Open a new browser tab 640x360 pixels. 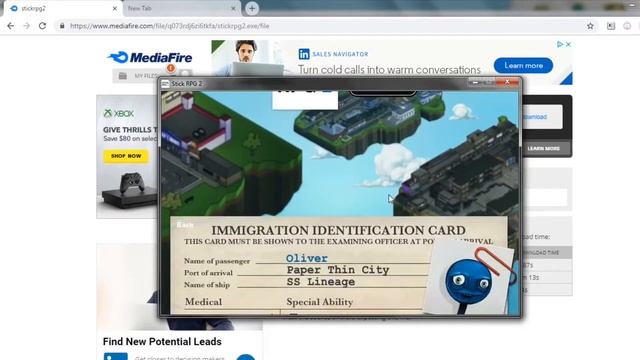(x=252, y=8)
